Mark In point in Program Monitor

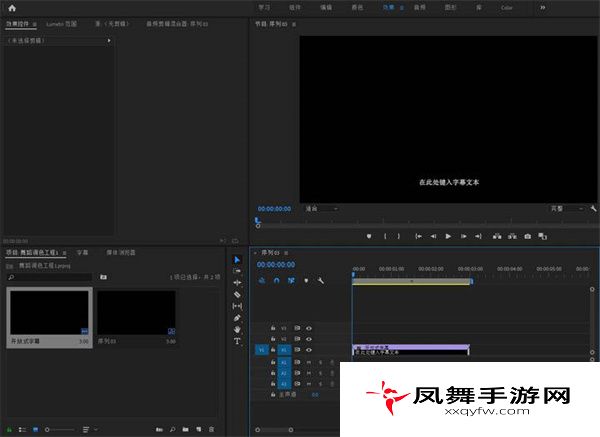coord(385,236)
